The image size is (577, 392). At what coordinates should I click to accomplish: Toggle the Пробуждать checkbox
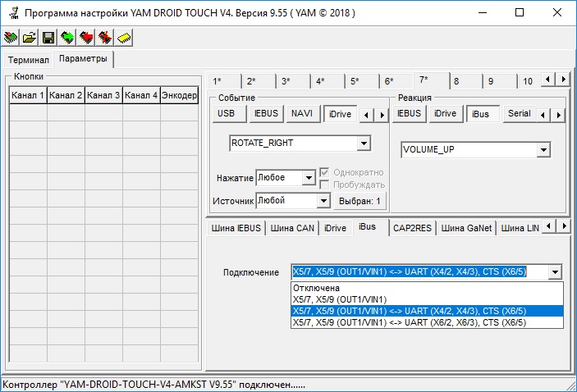click(x=325, y=185)
